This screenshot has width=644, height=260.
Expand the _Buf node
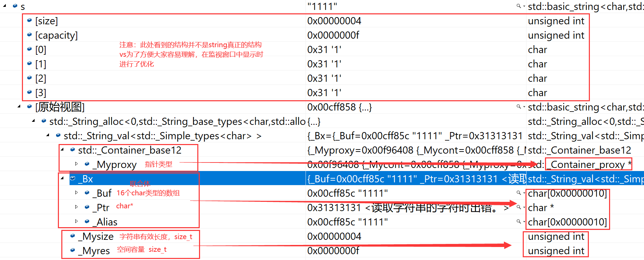point(77,193)
